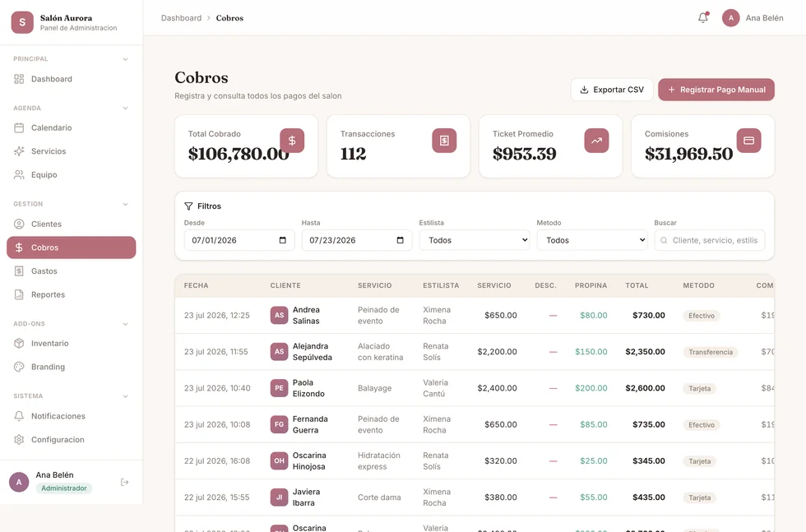Open Reportes in the sidebar
This screenshot has width=806, height=532.
click(x=72, y=294)
